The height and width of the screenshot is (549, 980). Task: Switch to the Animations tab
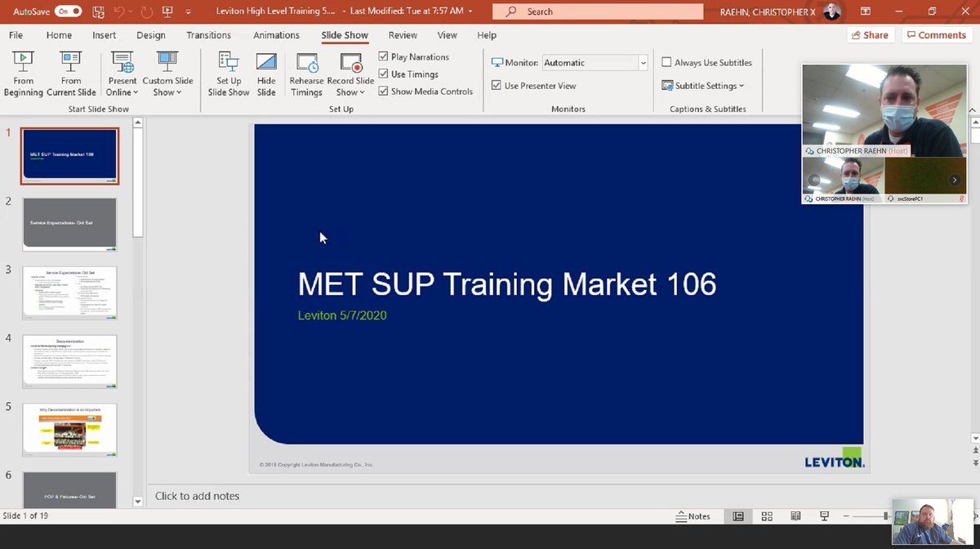276,35
